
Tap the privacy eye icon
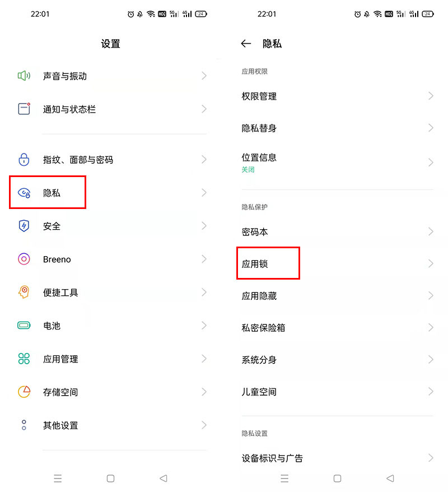(x=24, y=193)
